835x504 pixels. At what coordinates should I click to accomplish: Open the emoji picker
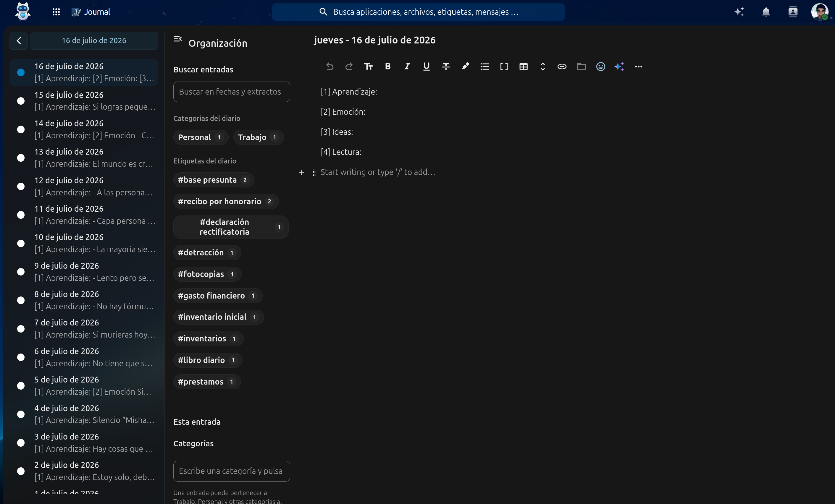(x=601, y=67)
